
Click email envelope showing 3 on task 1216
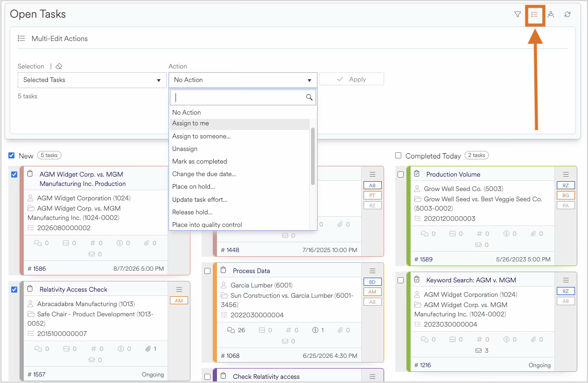point(478,351)
